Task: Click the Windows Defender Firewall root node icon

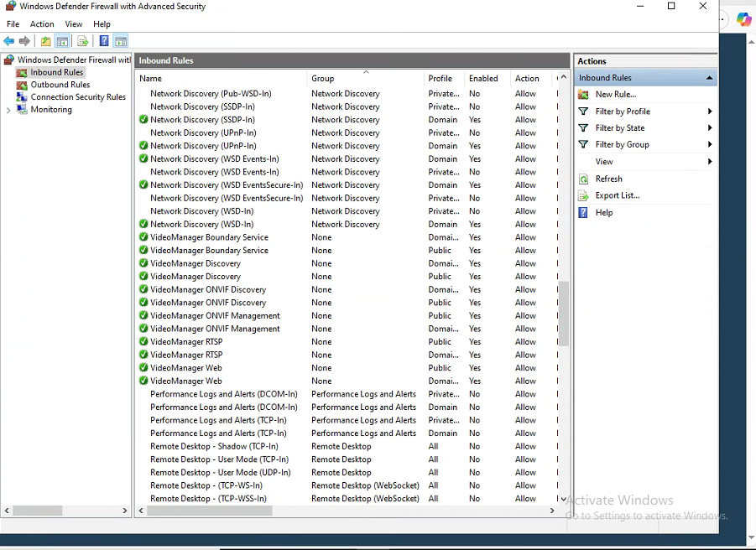Action: point(9,60)
